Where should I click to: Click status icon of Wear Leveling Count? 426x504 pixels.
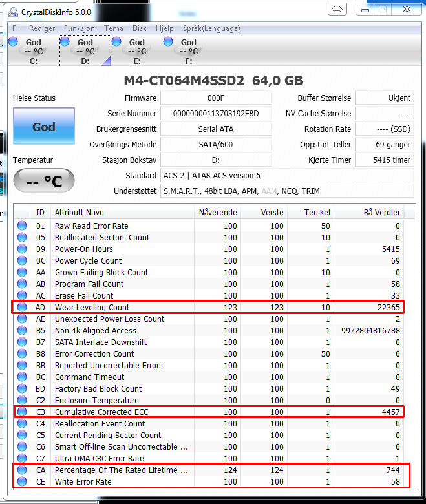point(22,307)
